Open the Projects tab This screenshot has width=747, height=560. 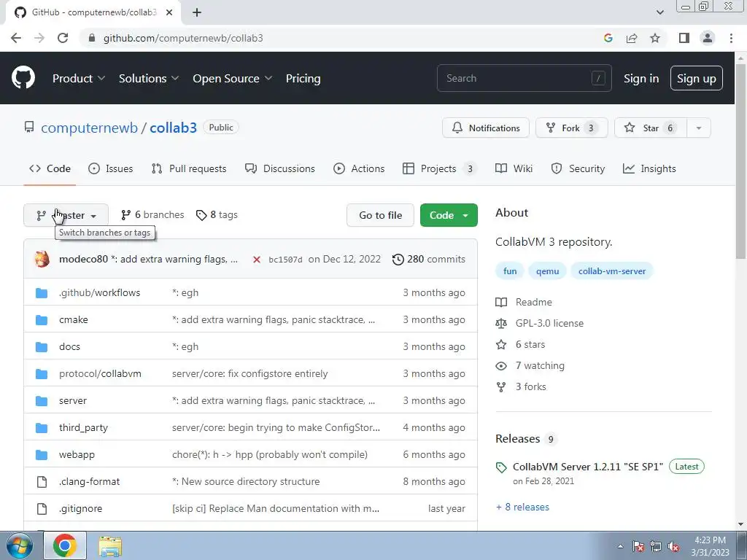pyautogui.click(x=439, y=168)
